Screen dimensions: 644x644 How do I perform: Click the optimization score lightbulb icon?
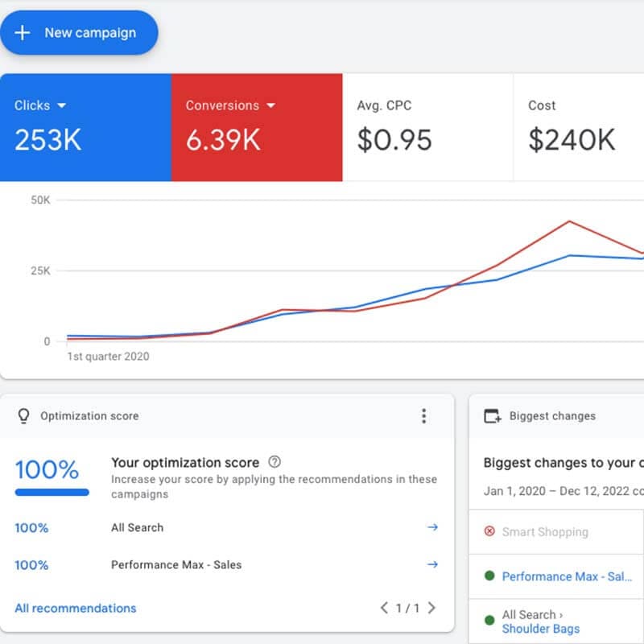click(23, 416)
